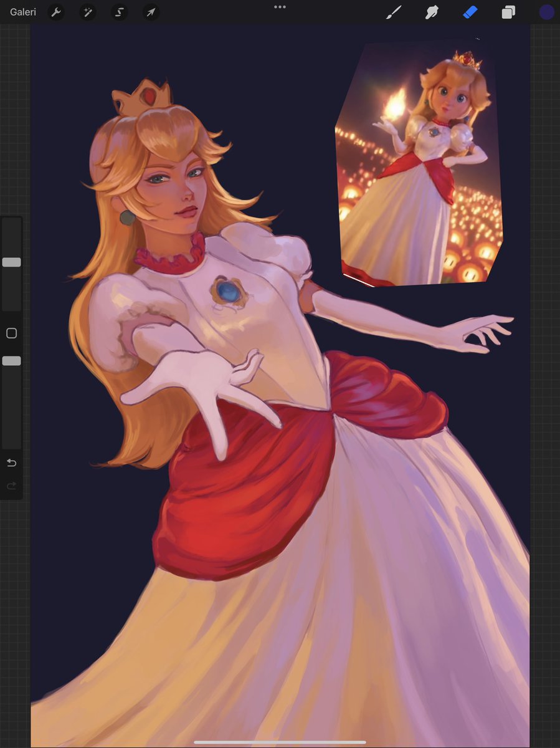Activate the Selection S-ribbon tool
Viewport: 560px width, 748px height.
tap(119, 12)
